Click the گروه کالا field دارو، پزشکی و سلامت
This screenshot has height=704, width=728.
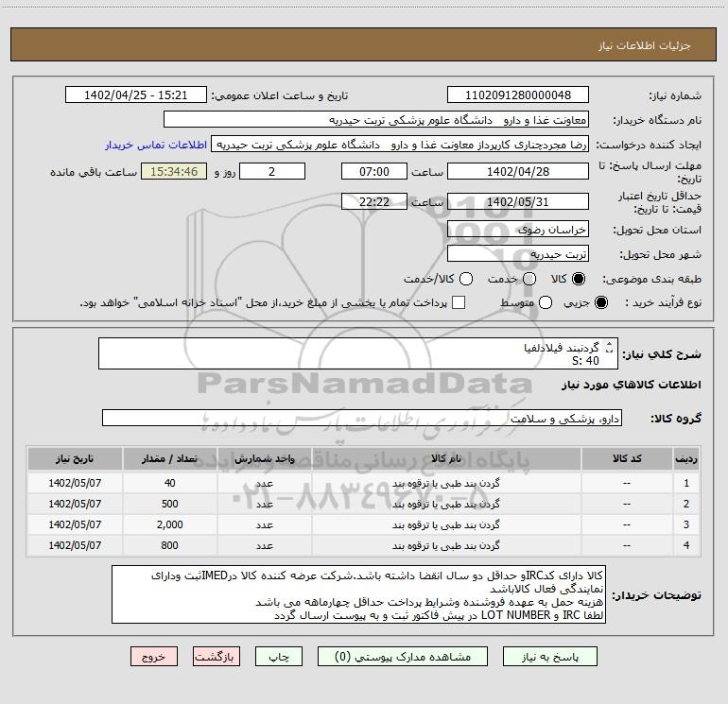pos(362,418)
